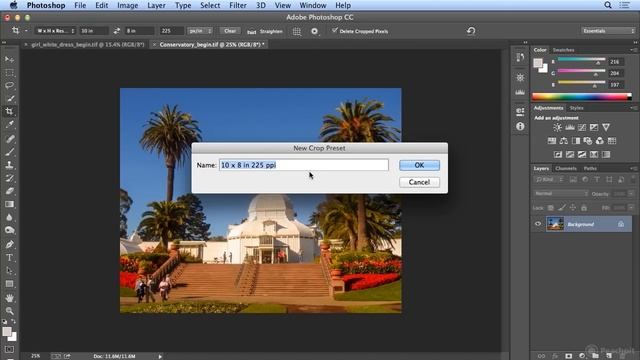Toggle Delete Cropped Pixels checkbox

click(335, 31)
